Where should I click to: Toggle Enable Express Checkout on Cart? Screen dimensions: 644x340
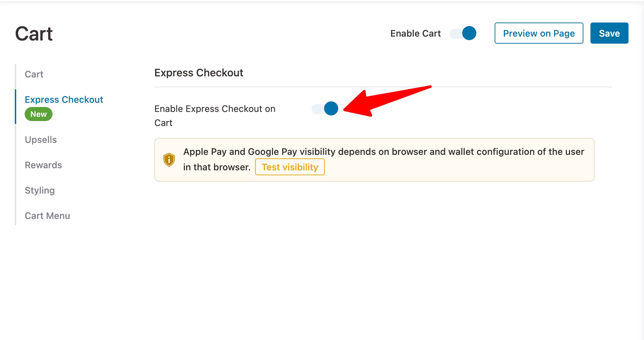point(324,109)
